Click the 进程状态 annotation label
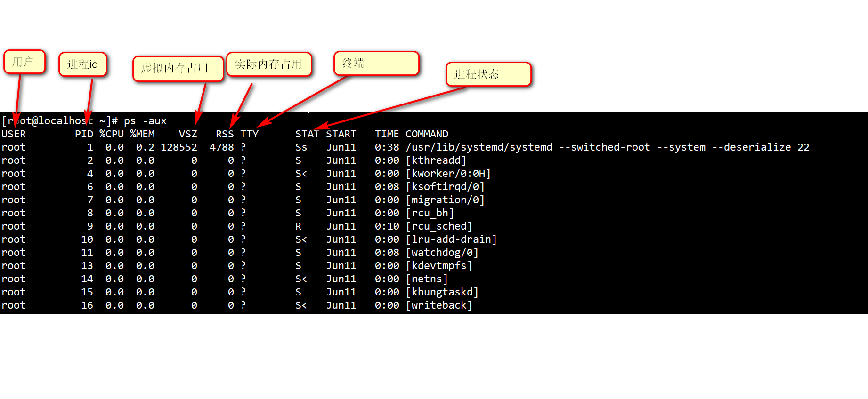Screen dimensions: 868x399 pyautogui.click(x=488, y=74)
